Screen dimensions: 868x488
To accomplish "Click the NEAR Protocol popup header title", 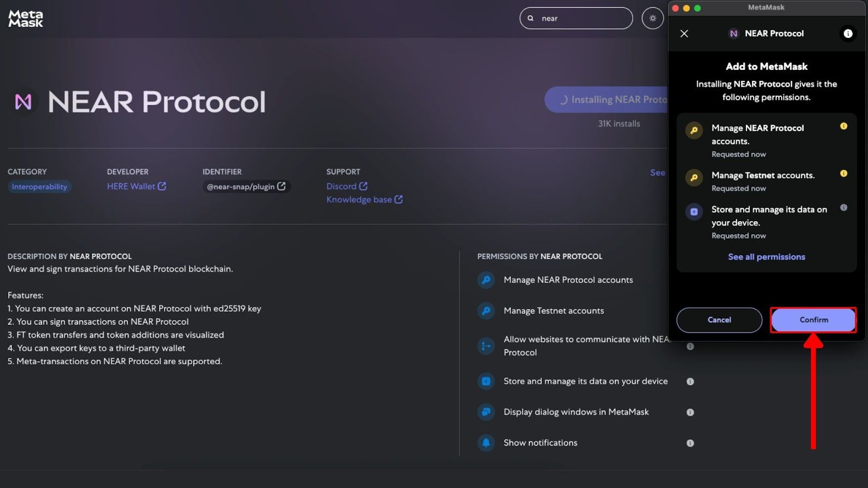I will pos(774,34).
